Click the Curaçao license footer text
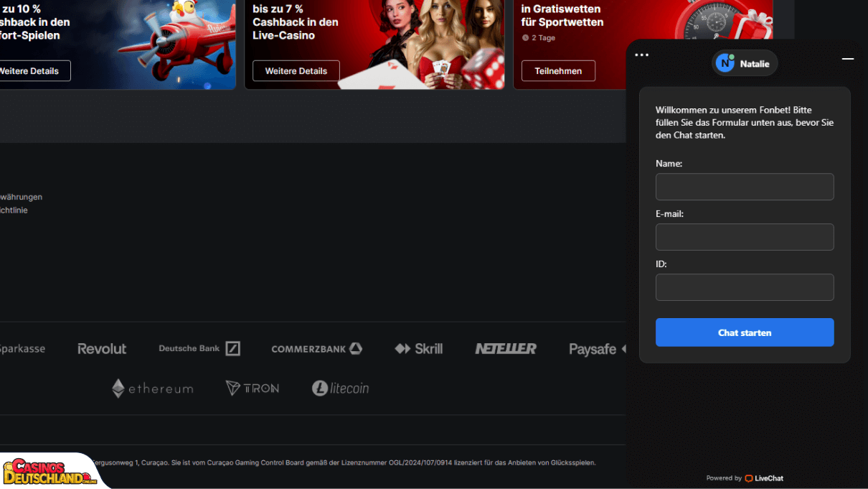Screen dimensions: 868x489 [x=344, y=463]
